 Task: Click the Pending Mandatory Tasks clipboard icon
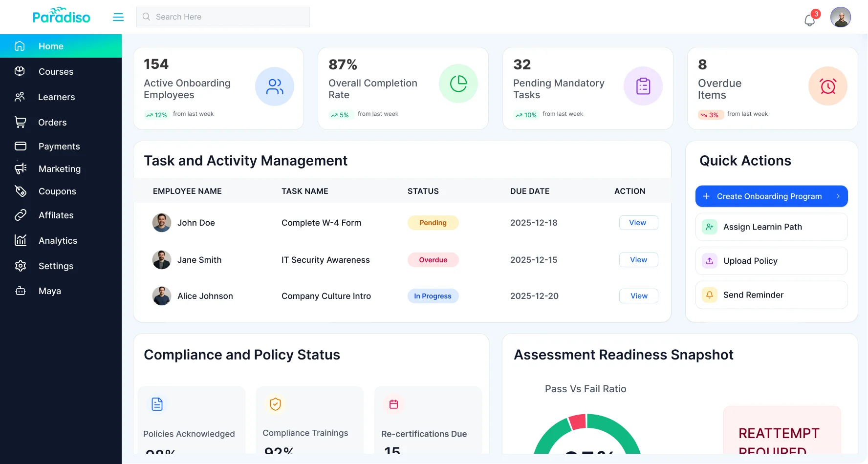(x=643, y=86)
